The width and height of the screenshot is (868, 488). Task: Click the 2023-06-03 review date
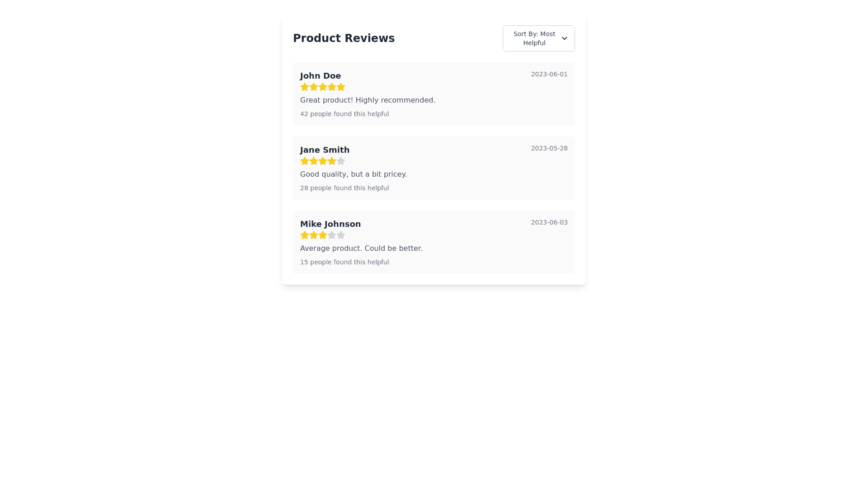[549, 222]
